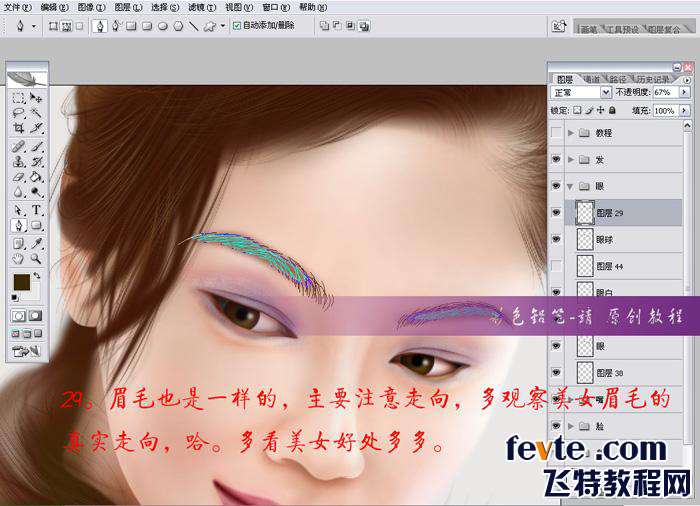Pick the Freeform Pen tool option
This screenshot has width=700, height=506.
116,26
